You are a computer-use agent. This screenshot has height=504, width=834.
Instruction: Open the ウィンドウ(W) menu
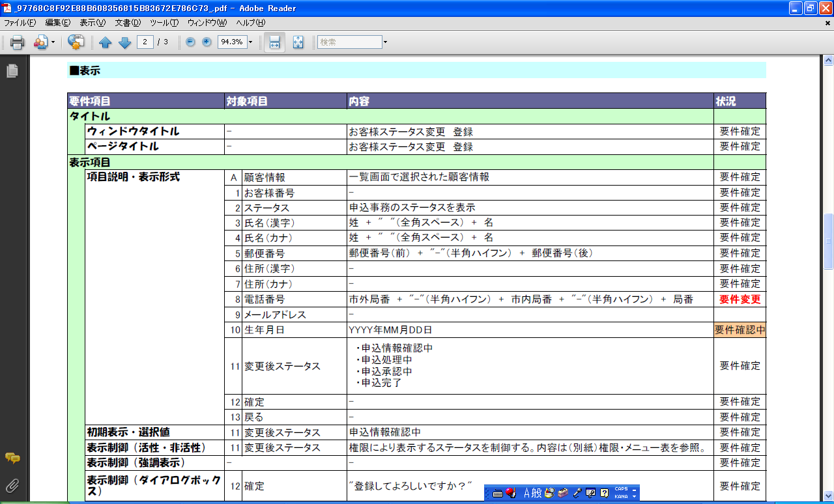(x=207, y=22)
